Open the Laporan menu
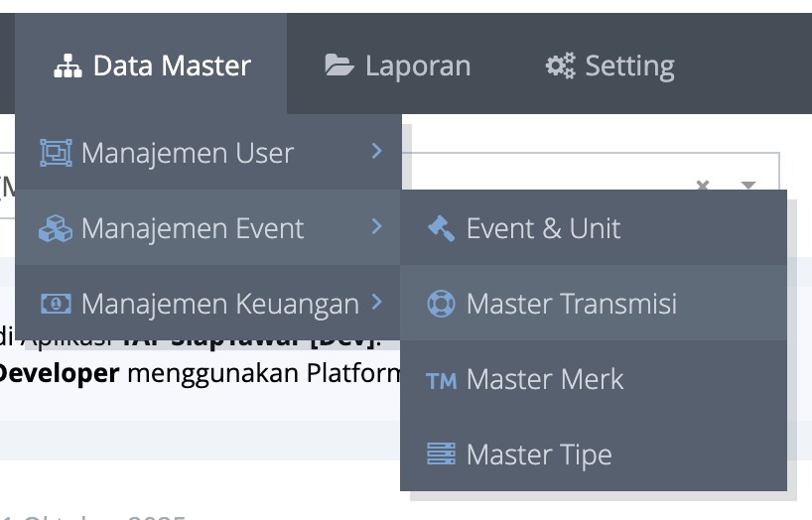812x520 pixels. coord(399,66)
